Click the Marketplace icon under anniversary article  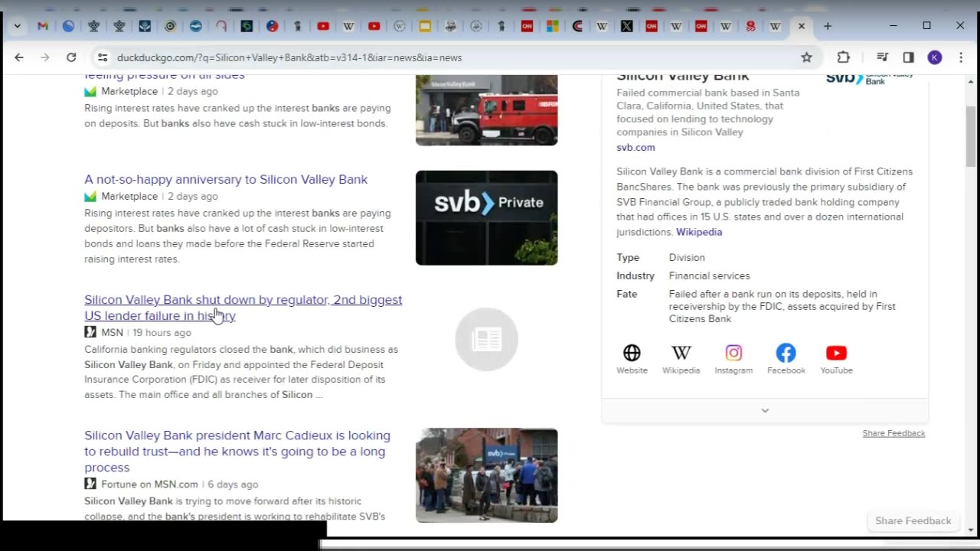click(x=90, y=197)
